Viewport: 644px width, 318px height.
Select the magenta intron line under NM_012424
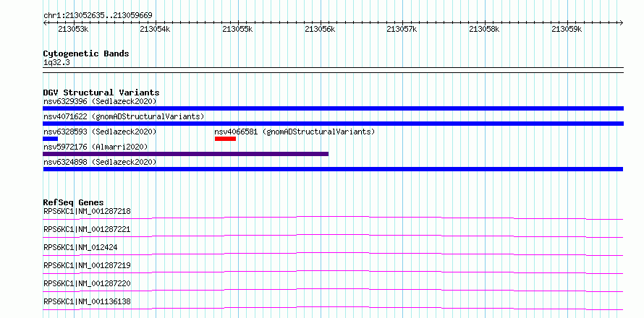(333, 254)
